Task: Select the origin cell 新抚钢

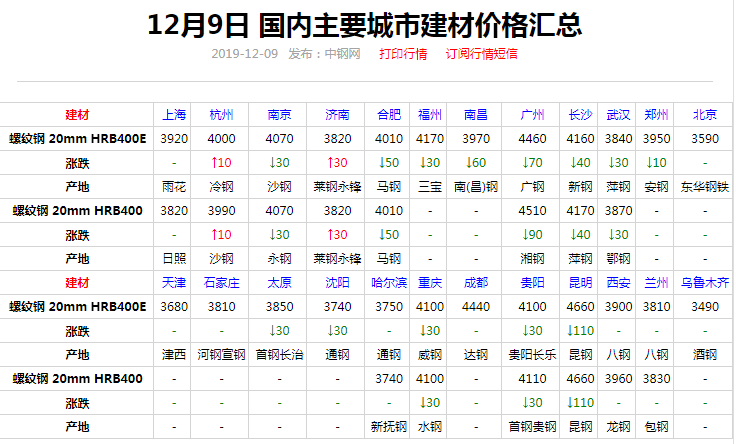Action: [389, 427]
